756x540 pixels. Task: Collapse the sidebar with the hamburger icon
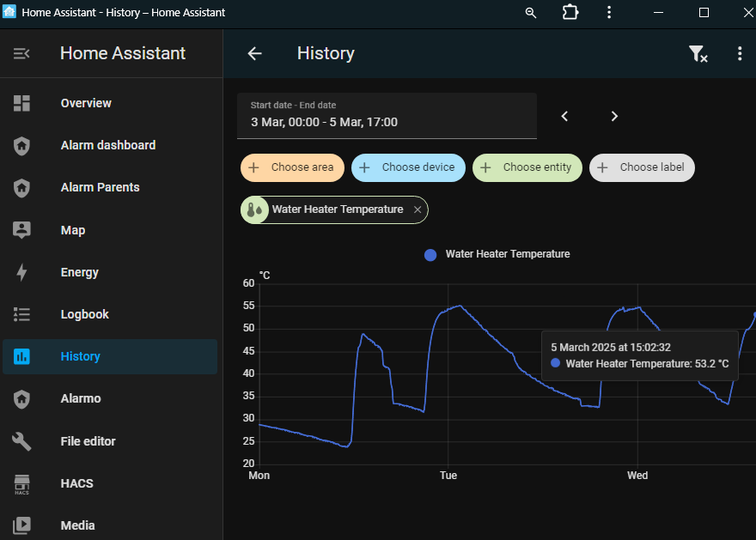point(21,53)
